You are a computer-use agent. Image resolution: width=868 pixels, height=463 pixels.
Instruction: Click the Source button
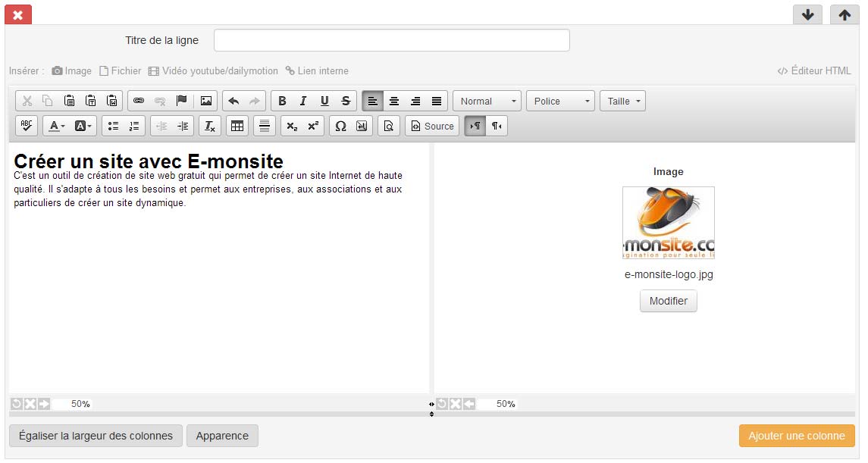432,126
